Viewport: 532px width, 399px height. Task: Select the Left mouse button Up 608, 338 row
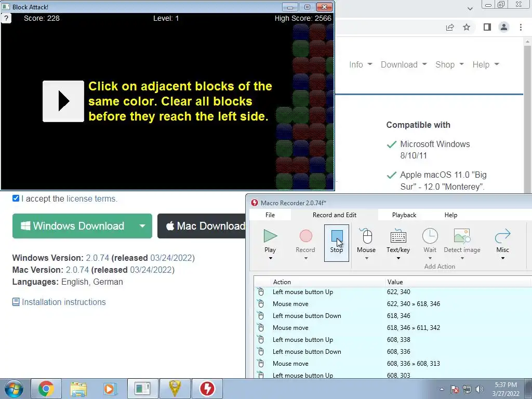pos(392,340)
